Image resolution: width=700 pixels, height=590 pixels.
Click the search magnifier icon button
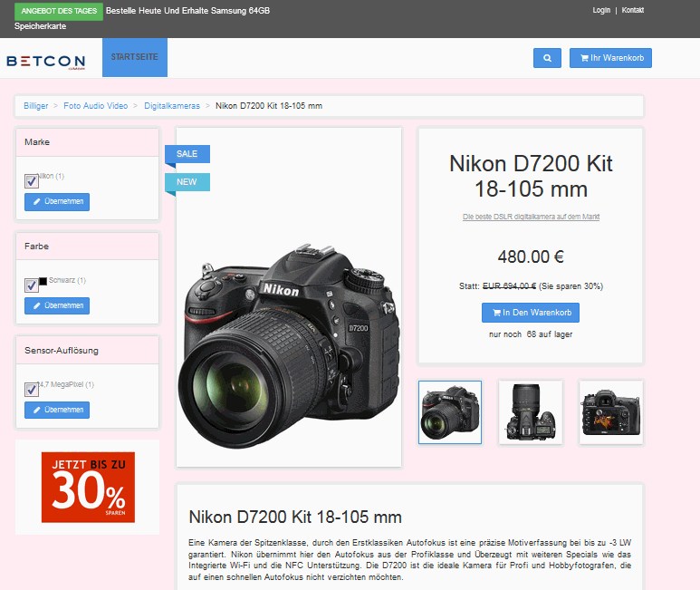point(547,58)
